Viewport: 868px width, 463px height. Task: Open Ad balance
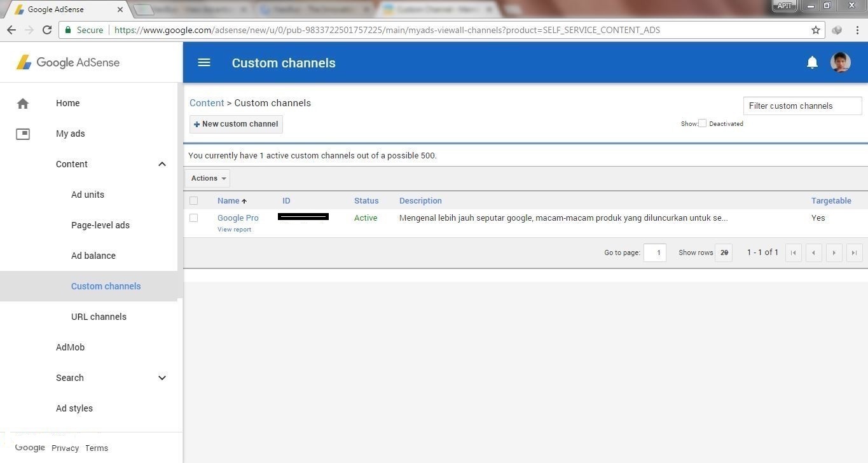[x=93, y=256]
